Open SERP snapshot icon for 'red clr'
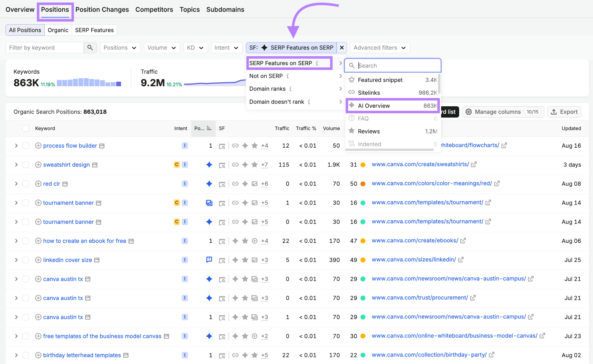 pyautogui.click(x=222, y=184)
